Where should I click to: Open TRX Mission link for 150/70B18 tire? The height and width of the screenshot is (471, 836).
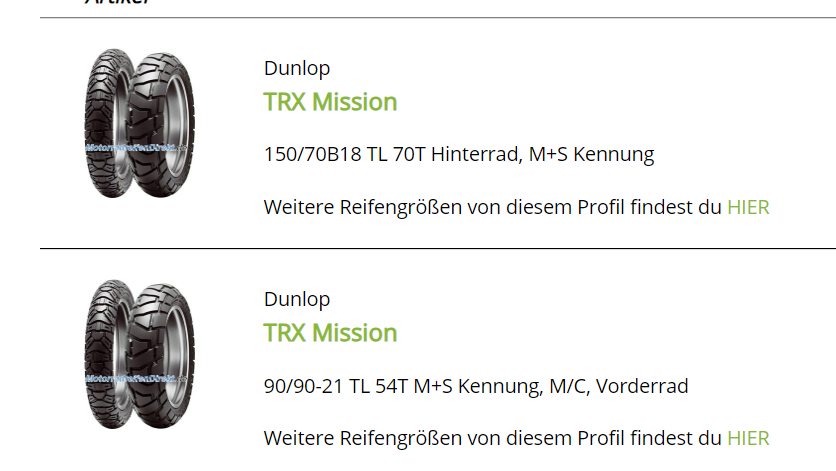[x=330, y=102]
